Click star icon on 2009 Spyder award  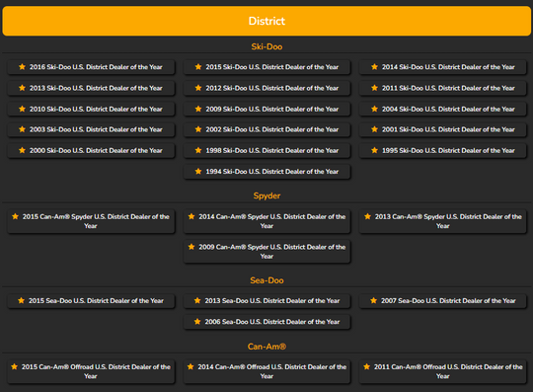point(191,247)
